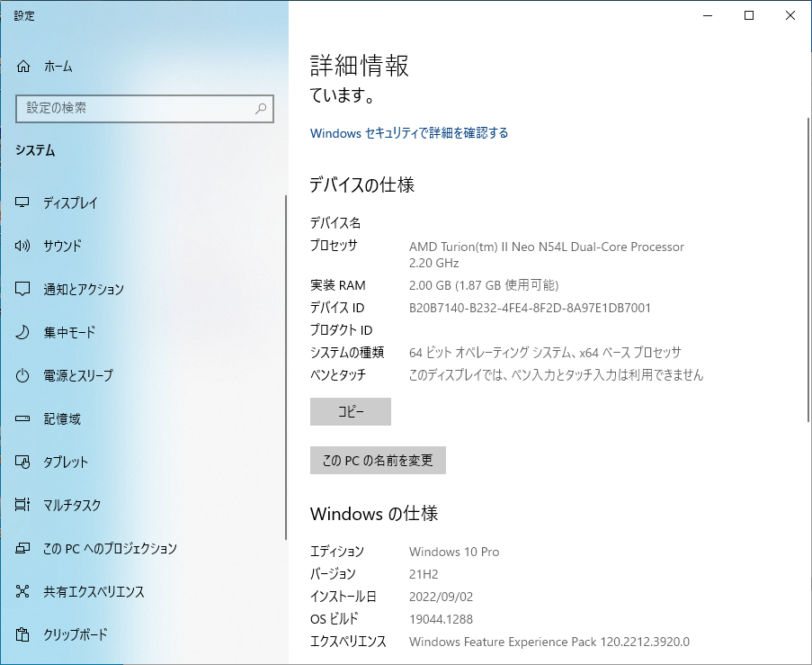Click the Sound speaker icon
Viewport: 812px width, 665px height.
pos(22,246)
